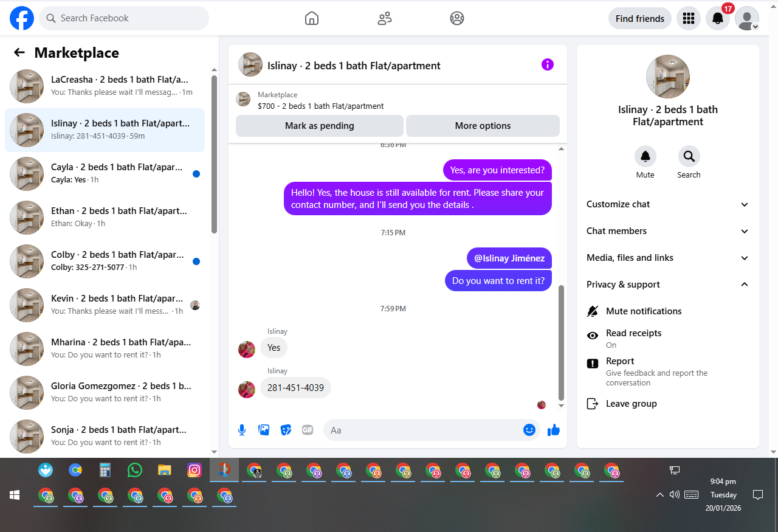Screen dimensions: 778x532
Task: Click the Mark as pending button
Action: point(320,126)
